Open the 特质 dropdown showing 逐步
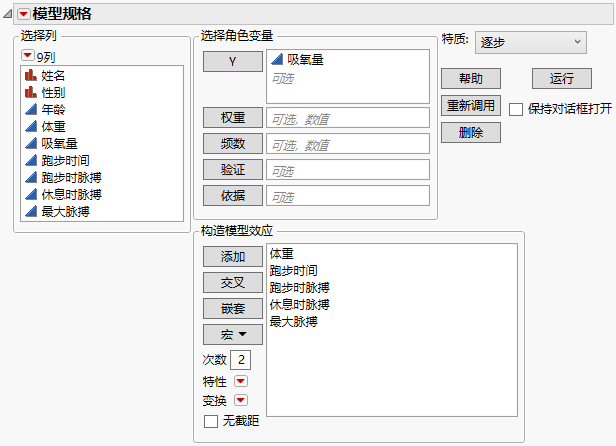This screenshot has width=616, height=446. click(x=530, y=42)
